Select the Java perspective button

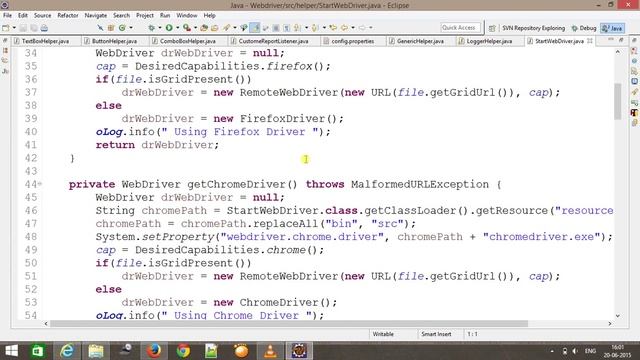[x=612, y=28]
